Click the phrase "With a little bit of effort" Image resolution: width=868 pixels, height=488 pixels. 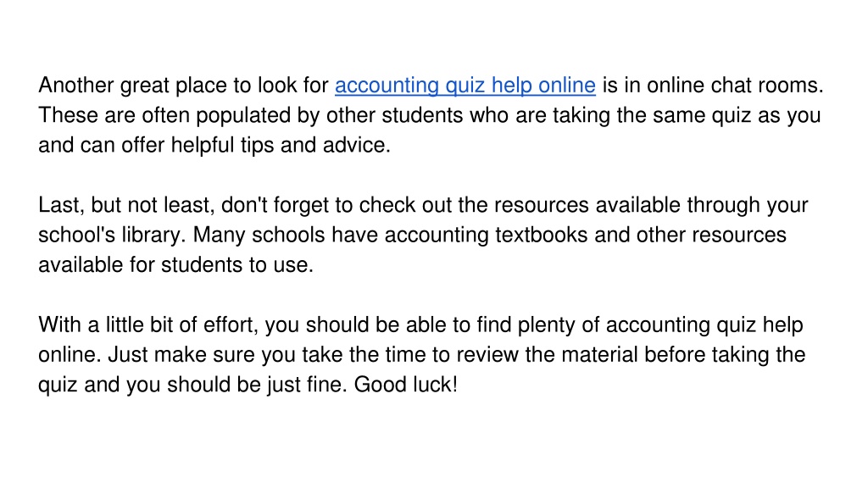pos(146,324)
